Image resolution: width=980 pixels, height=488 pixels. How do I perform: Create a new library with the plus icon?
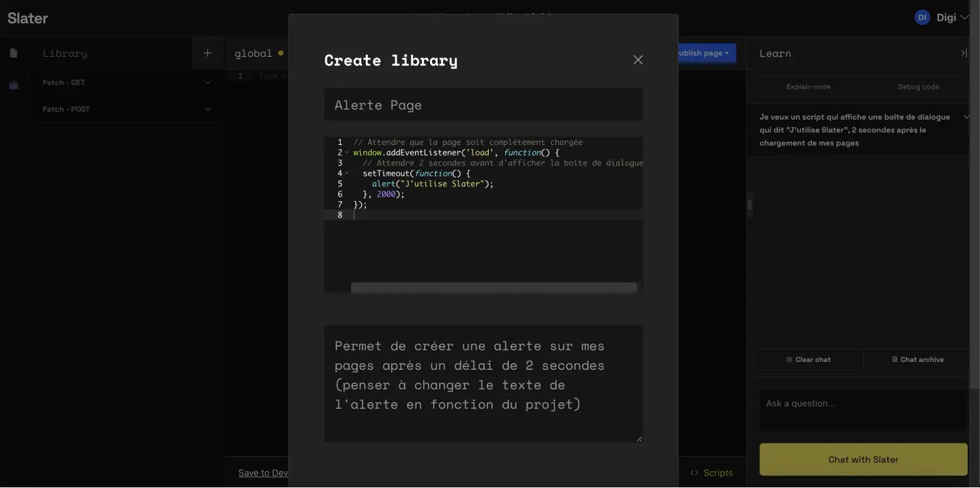[207, 52]
